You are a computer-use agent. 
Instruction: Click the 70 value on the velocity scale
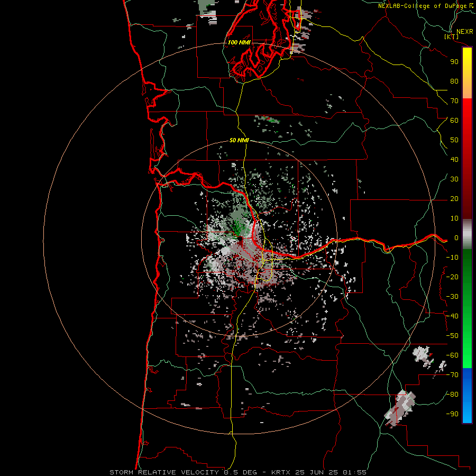(454, 101)
